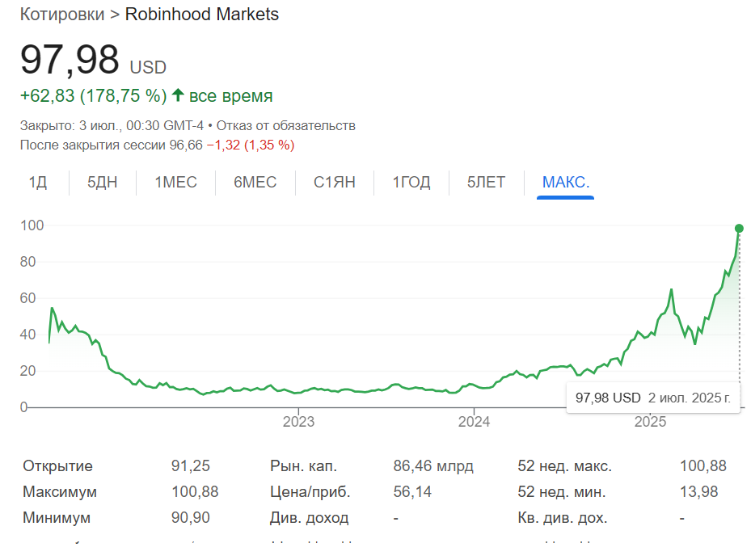View the 5ЛЕТ price history
751x560 pixels.
(x=486, y=183)
